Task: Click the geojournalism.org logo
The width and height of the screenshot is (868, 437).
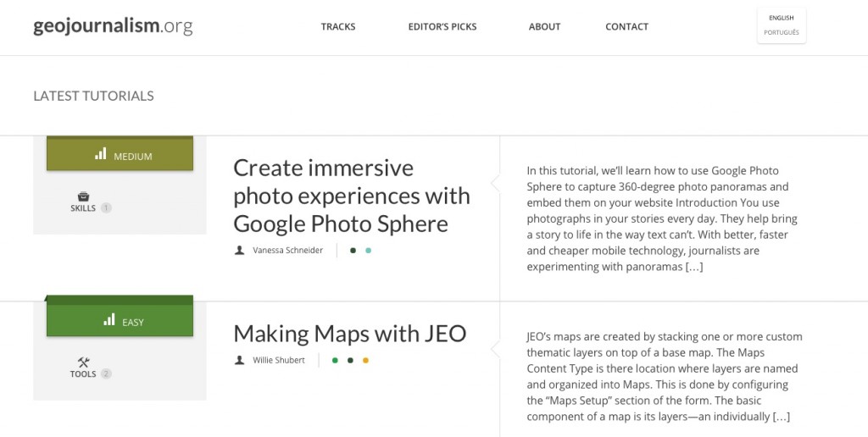Action: 113,26
